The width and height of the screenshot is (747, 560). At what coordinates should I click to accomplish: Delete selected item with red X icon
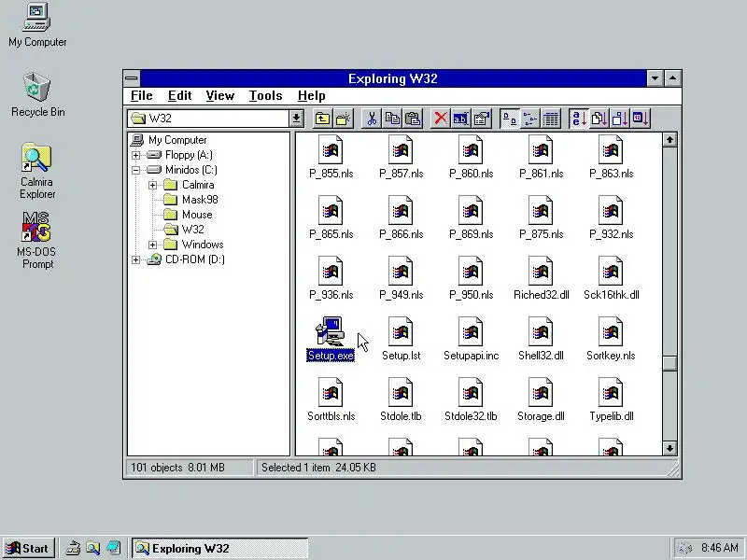coord(441,119)
